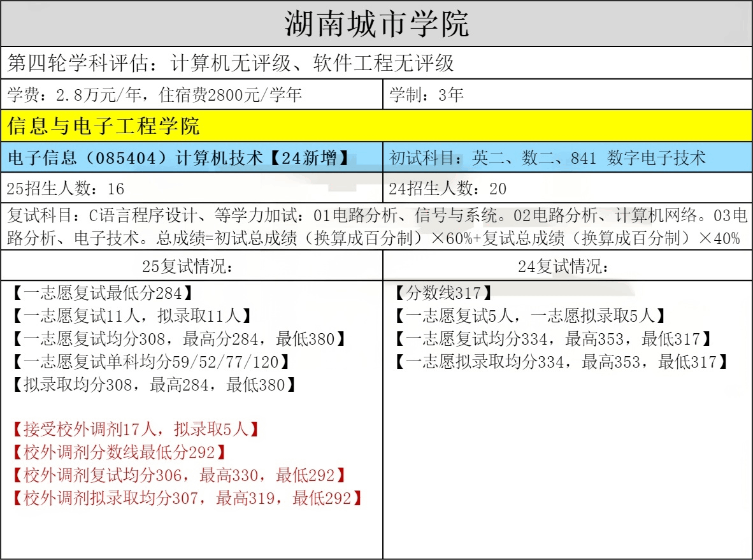Click the 湖南城市学院 title header
Viewport: 753px width, 560px height.
376,24
